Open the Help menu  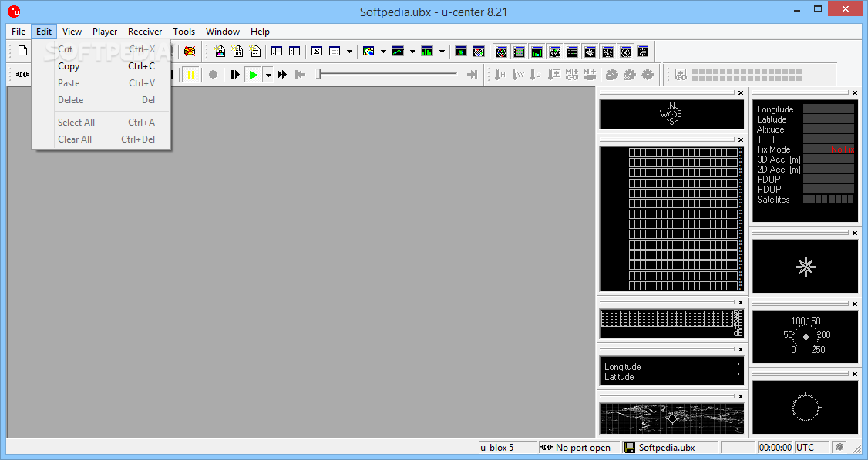[x=260, y=31]
